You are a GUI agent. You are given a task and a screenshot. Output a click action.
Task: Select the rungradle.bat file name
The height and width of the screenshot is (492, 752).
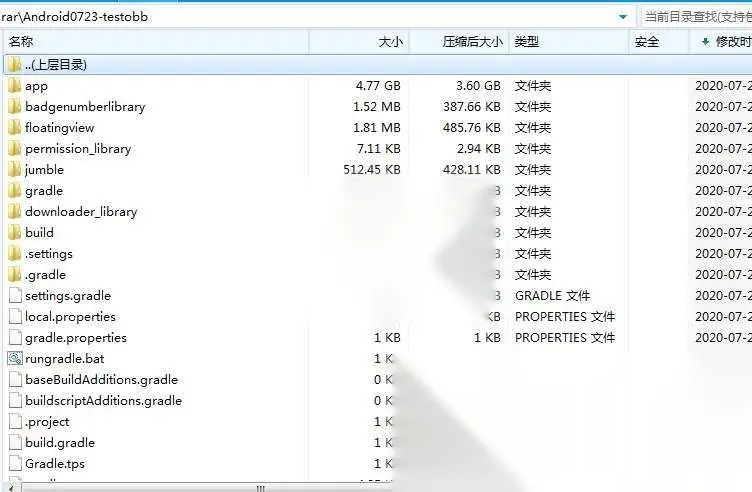click(x=64, y=359)
